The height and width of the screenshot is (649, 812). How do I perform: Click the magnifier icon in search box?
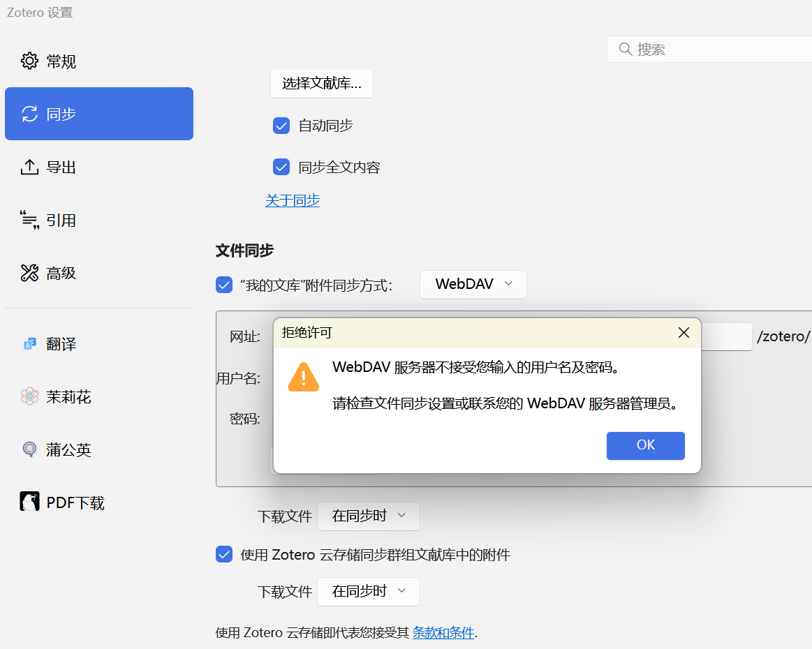626,49
